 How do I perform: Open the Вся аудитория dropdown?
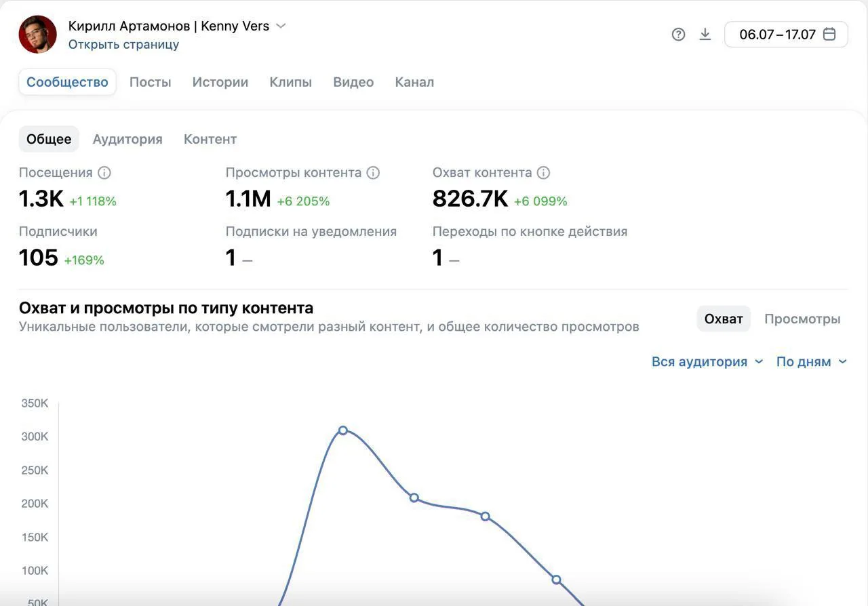pyautogui.click(x=707, y=362)
